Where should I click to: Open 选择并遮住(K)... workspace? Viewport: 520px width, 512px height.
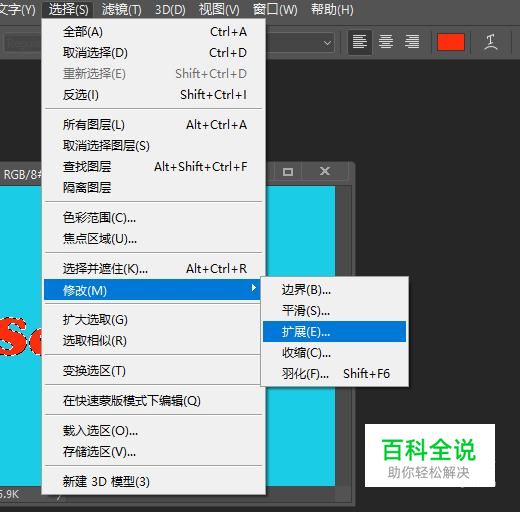153,269
